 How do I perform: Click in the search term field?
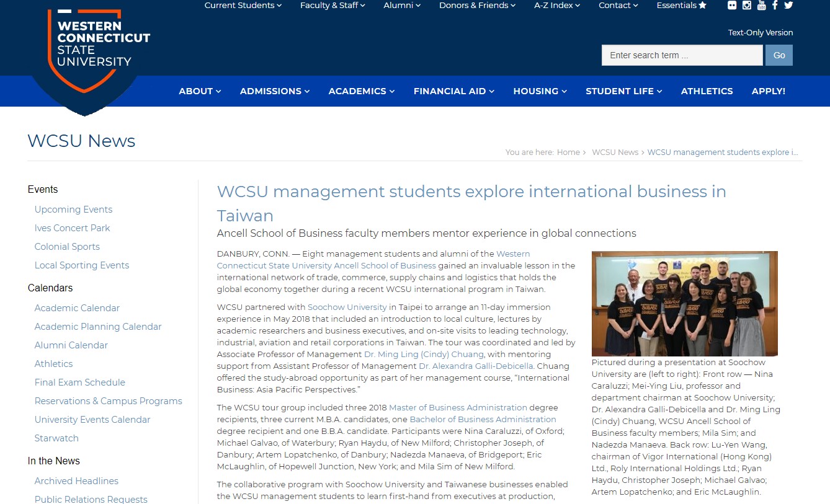pos(681,55)
